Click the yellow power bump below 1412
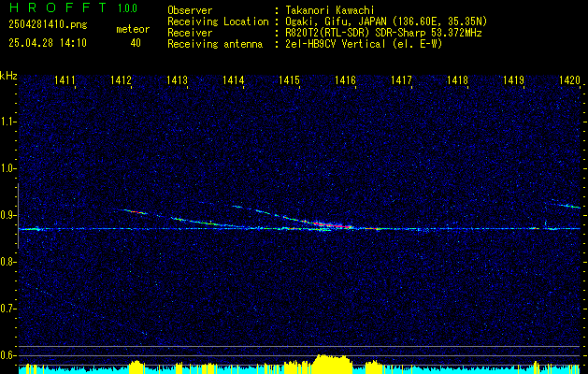The height and width of the screenshot is (374, 588). [x=136, y=367]
